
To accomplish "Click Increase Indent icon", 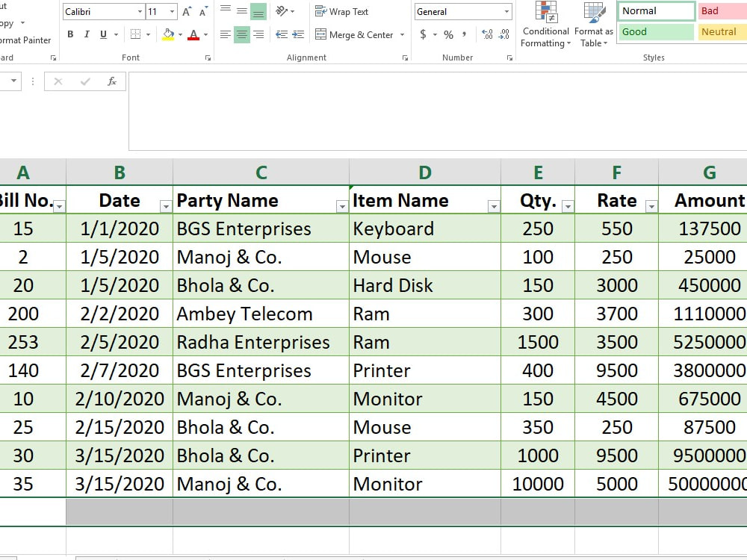I will [x=298, y=34].
